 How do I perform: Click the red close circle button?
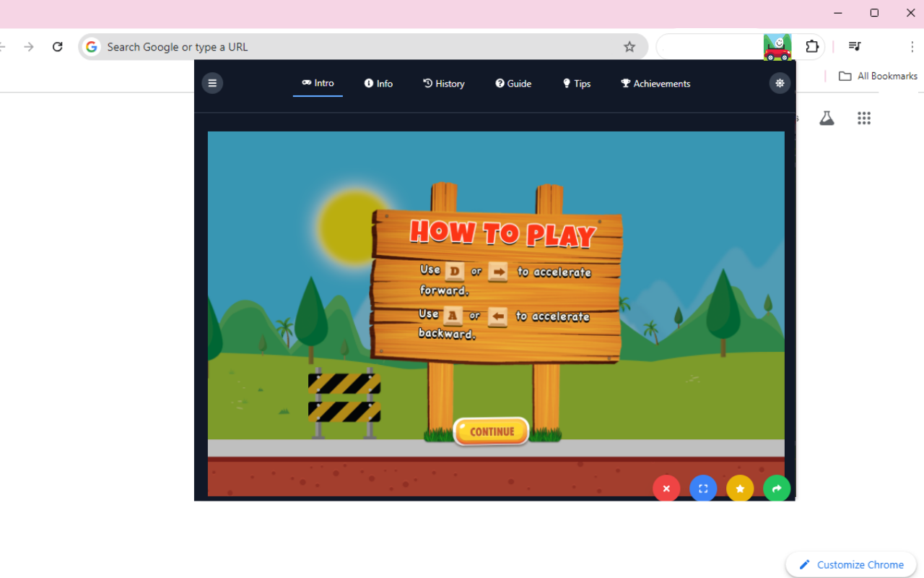(x=666, y=489)
